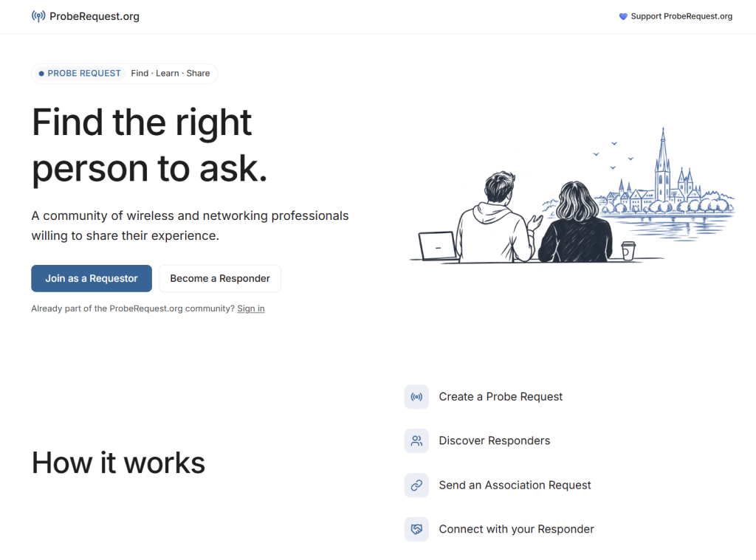The height and width of the screenshot is (560, 756).
Task: Click the Find the right person to ask heading
Action: [149, 145]
